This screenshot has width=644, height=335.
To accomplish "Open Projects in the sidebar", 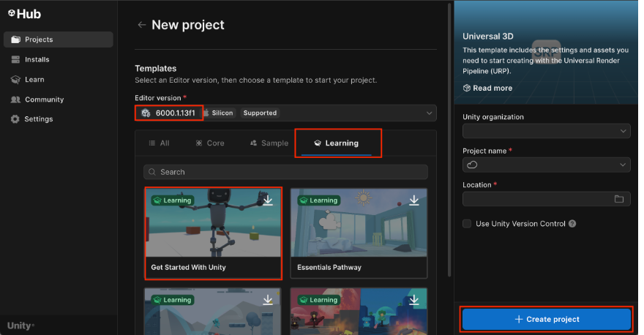I will (x=59, y=39).
